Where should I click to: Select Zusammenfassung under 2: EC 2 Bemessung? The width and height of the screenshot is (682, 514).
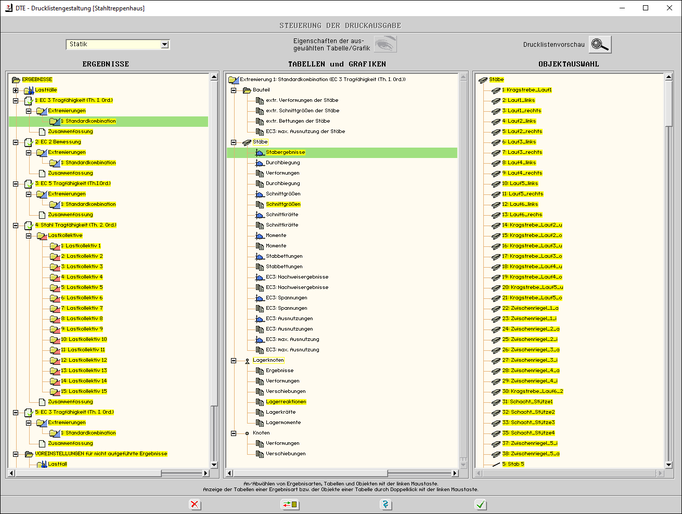[x=70, y=173]
